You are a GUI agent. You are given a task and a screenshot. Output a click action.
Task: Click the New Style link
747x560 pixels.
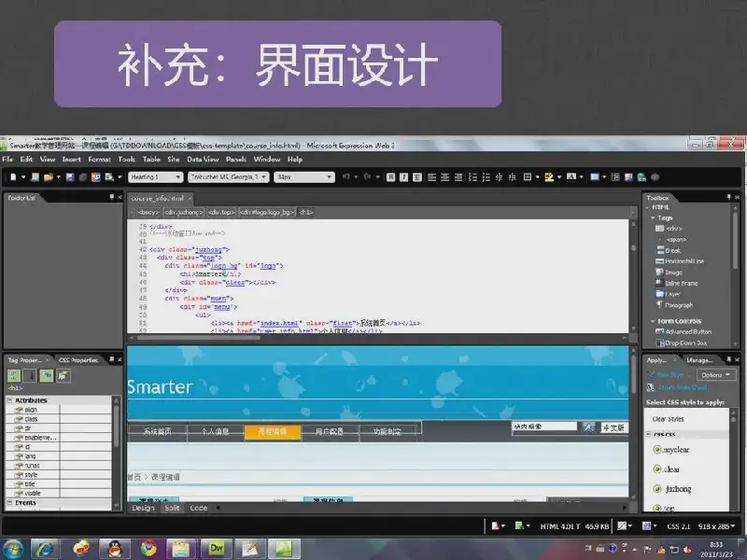click(x=670, y=375)
